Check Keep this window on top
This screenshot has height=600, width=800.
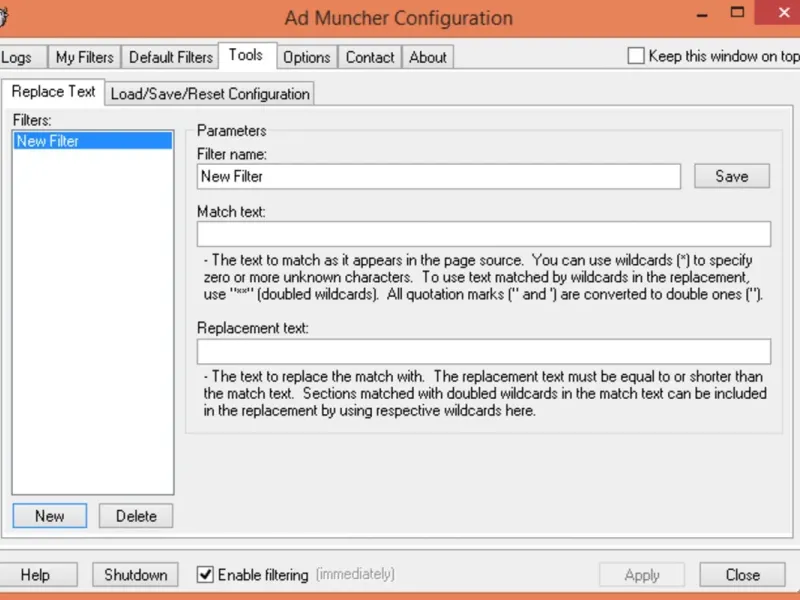pos(636,56)
